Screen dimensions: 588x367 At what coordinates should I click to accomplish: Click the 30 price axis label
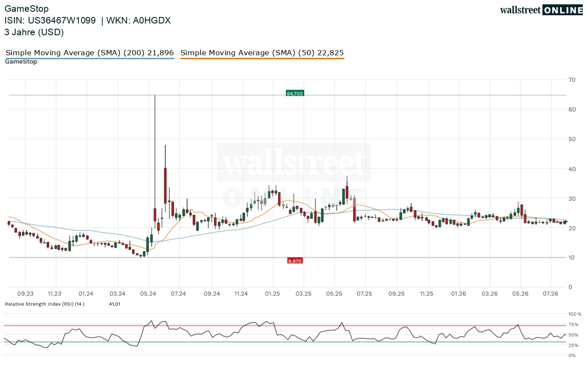tap(572, 199)
